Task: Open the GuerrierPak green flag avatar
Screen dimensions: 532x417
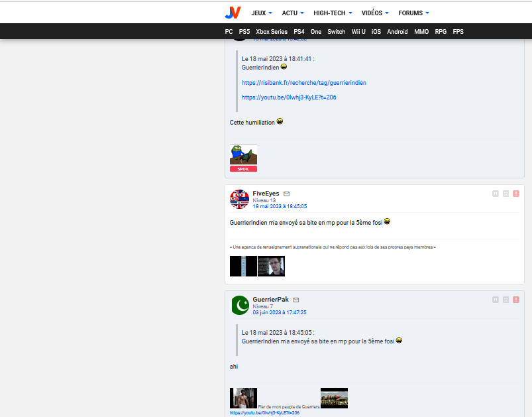Action: click(239, 306)
